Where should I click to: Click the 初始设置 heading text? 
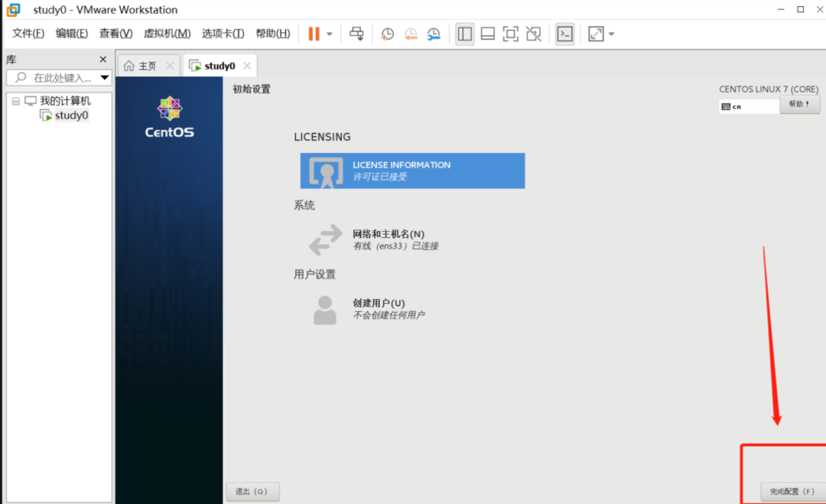(252, 89)
